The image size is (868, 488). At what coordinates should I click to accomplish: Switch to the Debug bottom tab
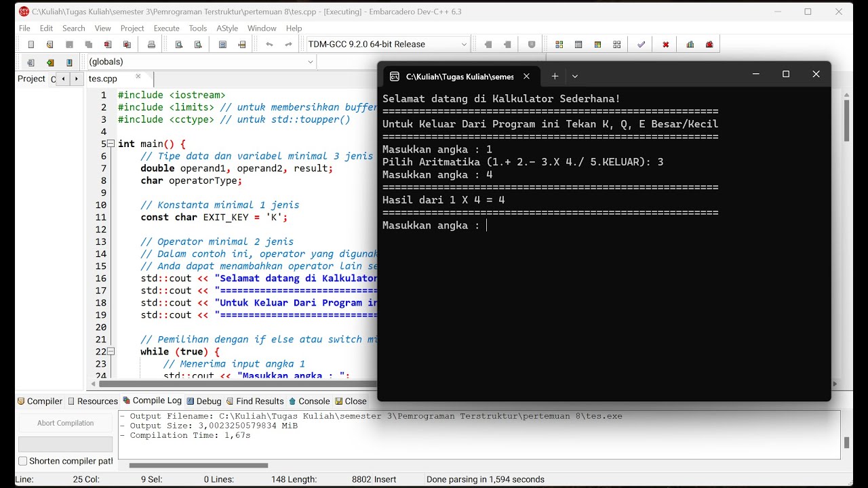(204, 401)
